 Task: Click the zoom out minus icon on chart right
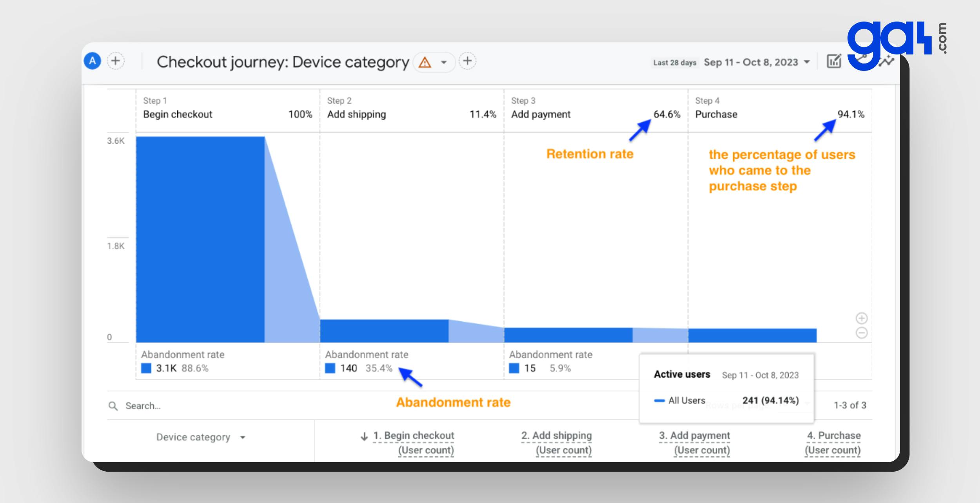(862, 332)
